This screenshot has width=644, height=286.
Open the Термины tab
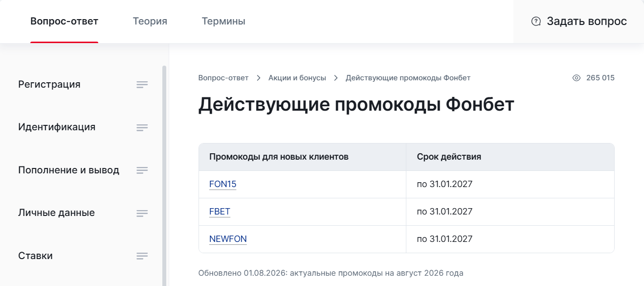[223, 22]
